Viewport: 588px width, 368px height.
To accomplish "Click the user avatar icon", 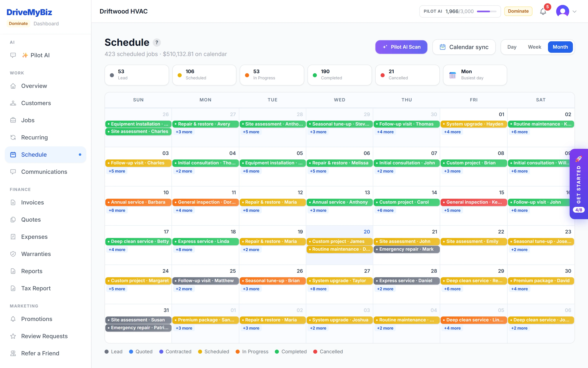I will coord(562,11).
